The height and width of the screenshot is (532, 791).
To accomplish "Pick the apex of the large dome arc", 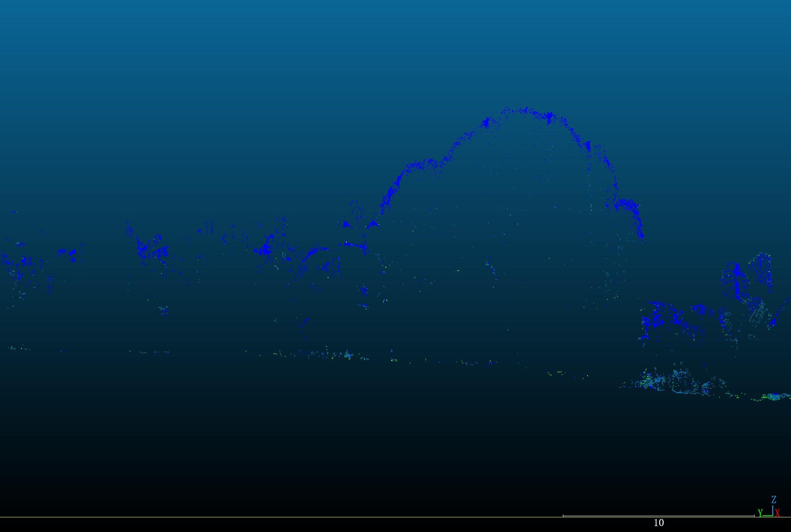I will tap(526, 110).
